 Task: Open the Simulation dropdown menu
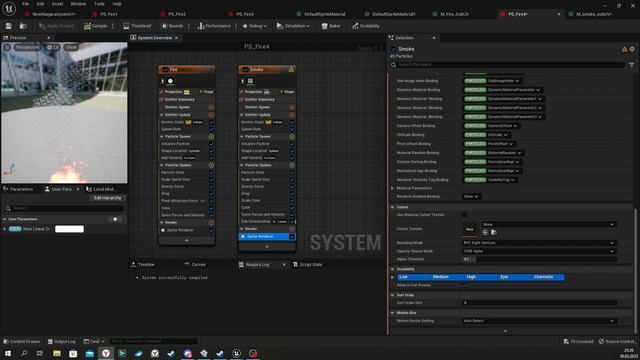293,26
